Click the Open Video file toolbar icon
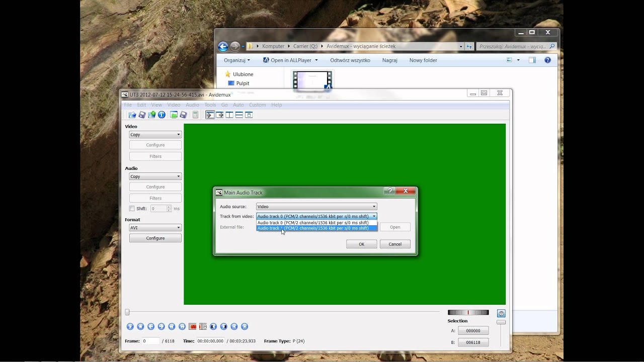The image size is (644, 362). point(132,115)
